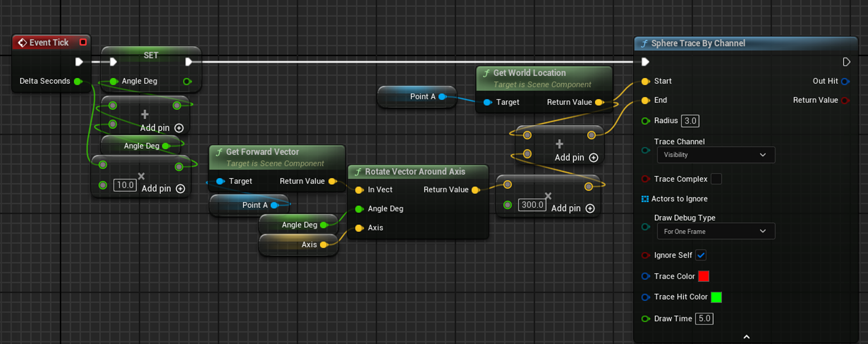The width and height of the screenshot is (868, 344).
Task: Click the Get Forward Vector Target pin
Action: pos(220,181)
